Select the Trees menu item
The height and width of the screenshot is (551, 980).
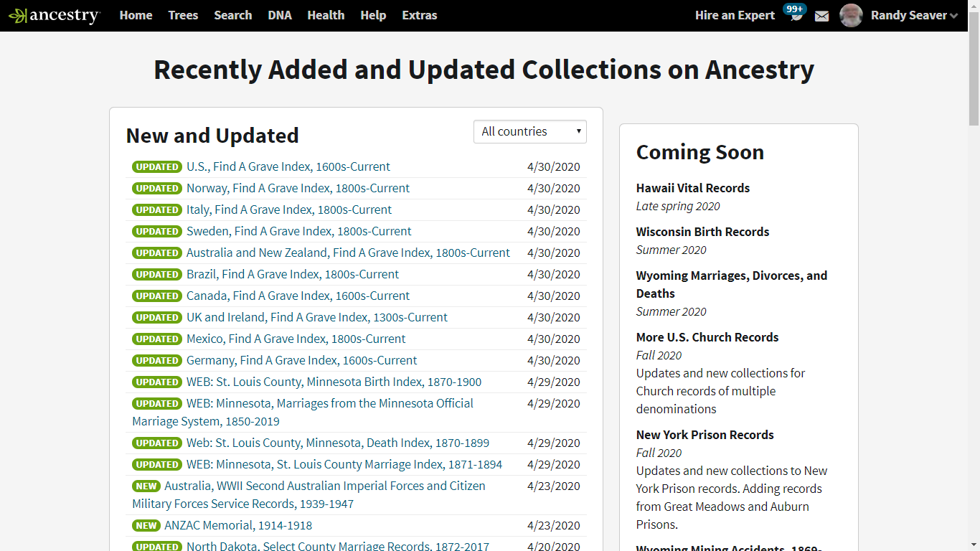tap(183, 15)
